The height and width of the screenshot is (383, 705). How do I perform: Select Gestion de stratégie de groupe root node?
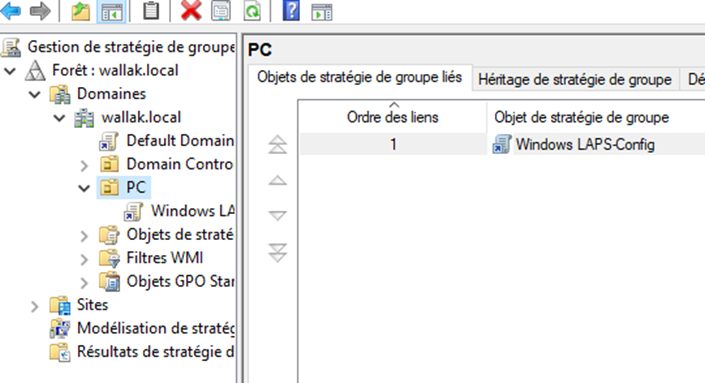131,47
